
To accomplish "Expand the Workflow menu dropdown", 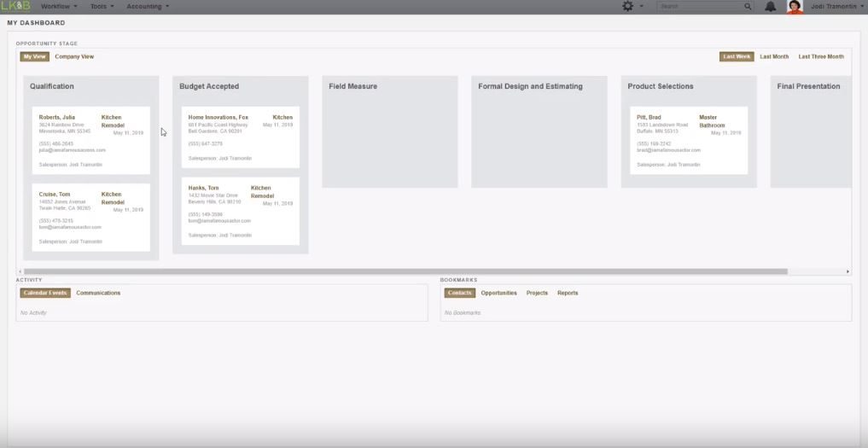I will pos(59,6).
